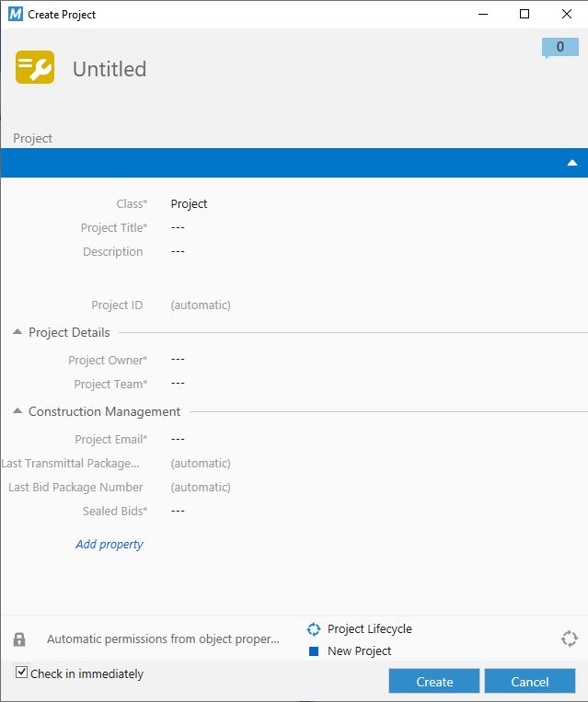The height and width of the screenshot is (702, 588).
Task: Click the Sealed Bids label
Action: point(115,512)
